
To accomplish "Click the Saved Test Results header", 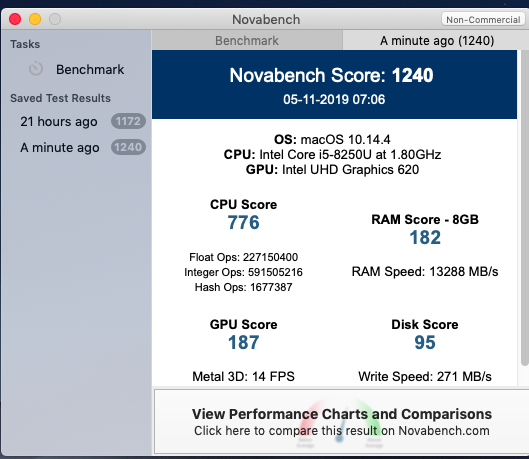I will (x=60, y=98).
